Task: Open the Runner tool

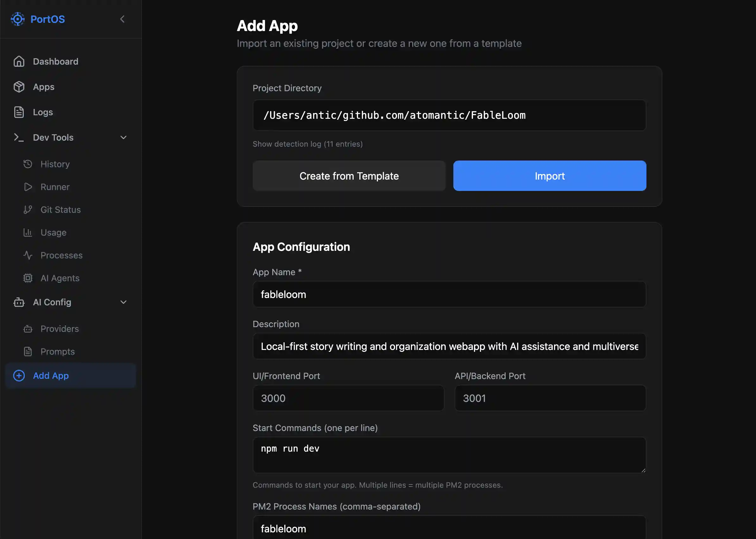Action: point(55,187)
